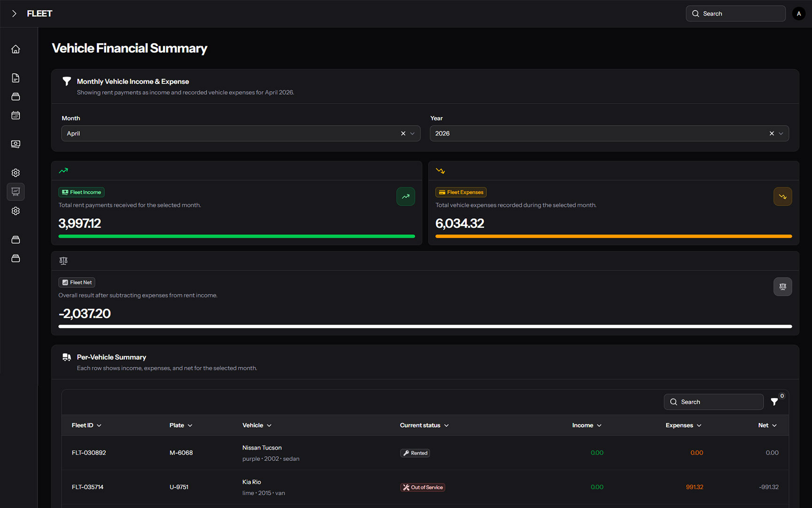Click small yellow trend-down icon above Fleet Expenses
Screen dimensions: 812x508
click(x=440, y=171)
